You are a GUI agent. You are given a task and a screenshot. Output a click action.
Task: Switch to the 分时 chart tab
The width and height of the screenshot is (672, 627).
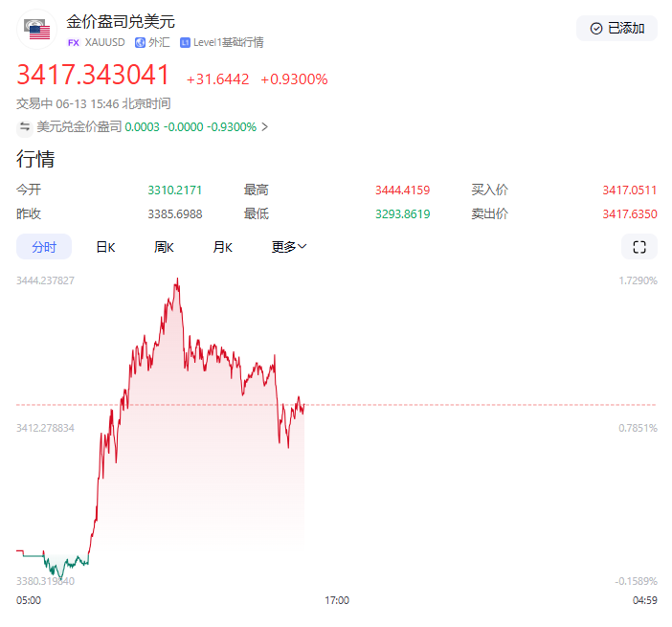tap(44, 247)
